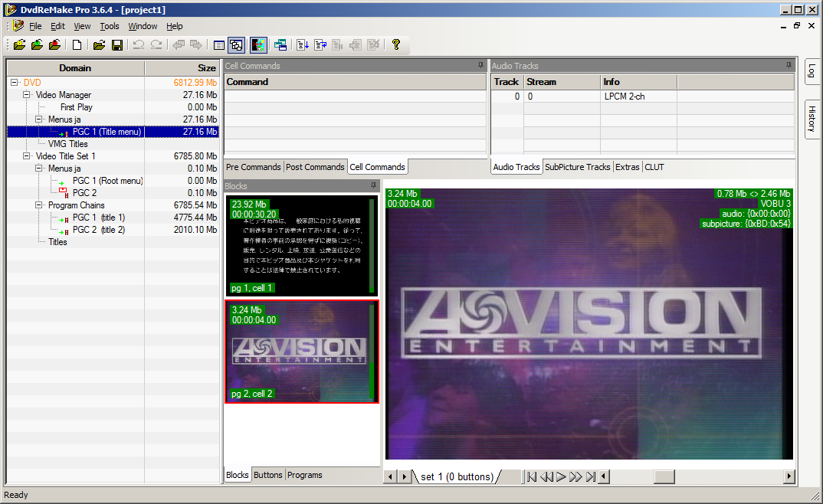Viewport: 823px width, 504px height.
Task: Click the pin icon on Cell Commands panel
Action: (480, 65)
